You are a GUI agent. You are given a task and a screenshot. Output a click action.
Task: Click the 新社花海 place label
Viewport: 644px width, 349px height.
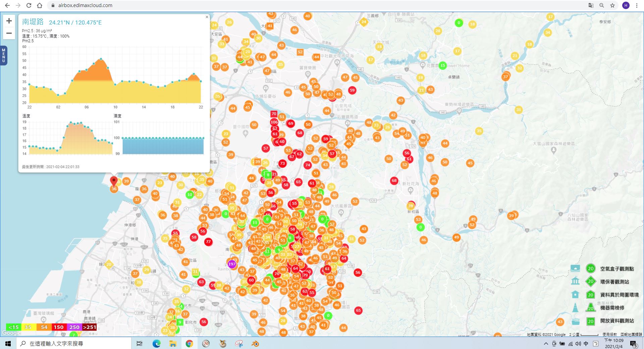411,184
